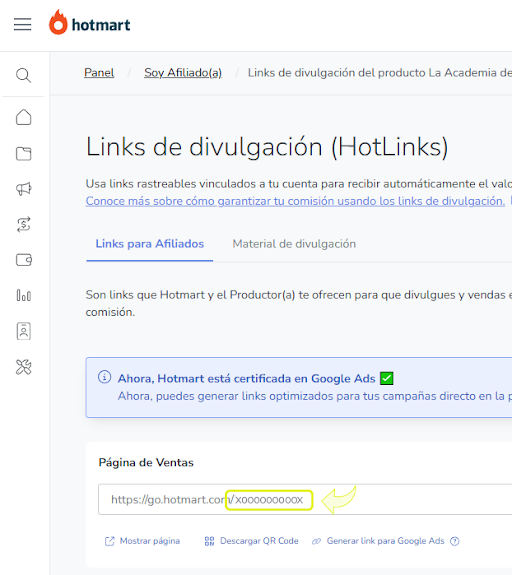Screen dimensions: 512x575
Task: Click Descargar QR Code
Action: point(252,541)
